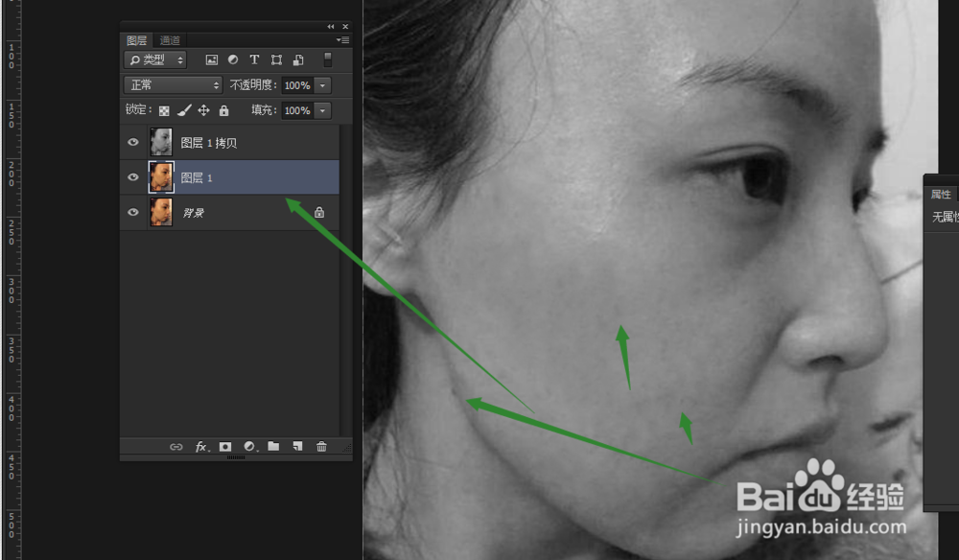Open the 正常 blend mode dropdown
Image resolution: width=959 pixels, height=560 pixels.
(173, 85)
